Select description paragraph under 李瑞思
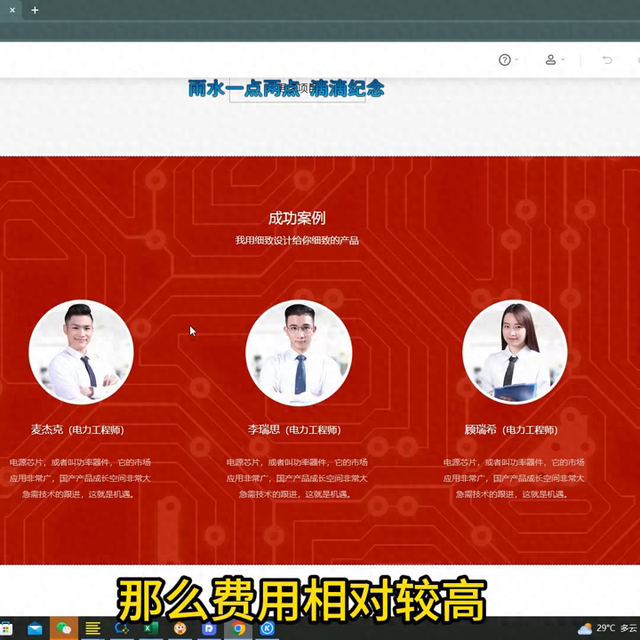This screenshot has width=640, height=640. (x=297, y=478)
